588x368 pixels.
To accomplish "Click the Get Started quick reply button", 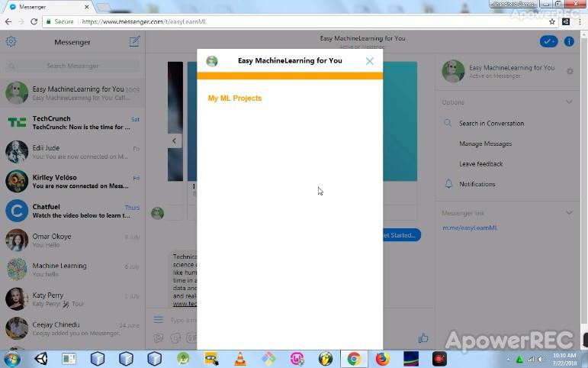I will (x=402, y=235).
